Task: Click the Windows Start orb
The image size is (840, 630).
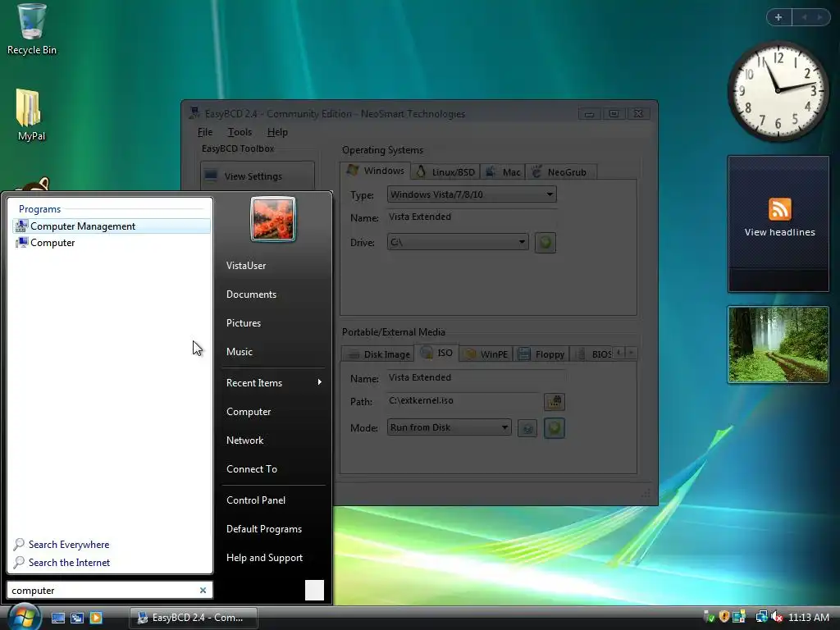Action: [x=23, y=617]
